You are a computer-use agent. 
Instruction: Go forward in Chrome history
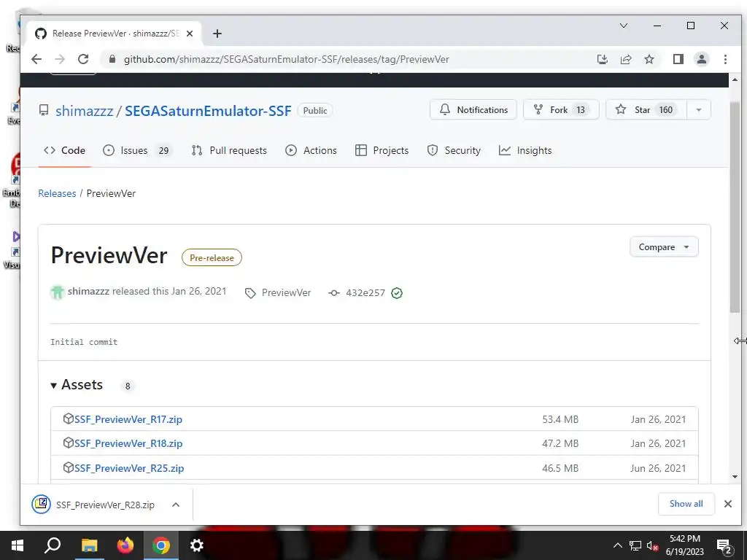pyautogui.click(x=60, y=59)
